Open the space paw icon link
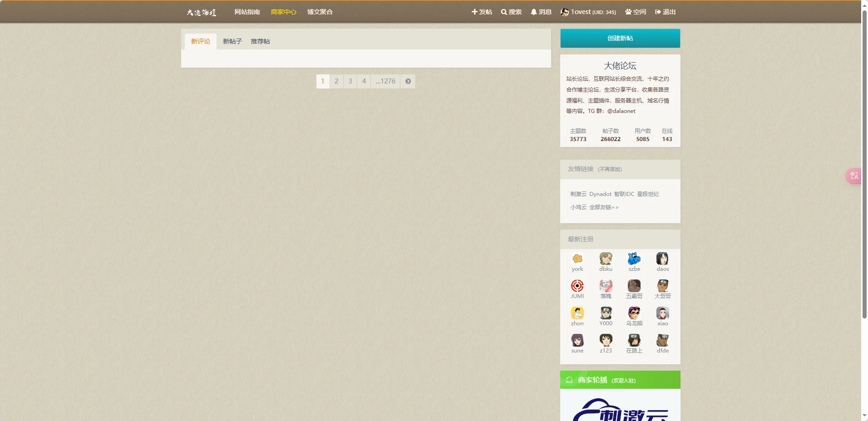Viewport: 868px width, 421px height. (x=628, y=12)
